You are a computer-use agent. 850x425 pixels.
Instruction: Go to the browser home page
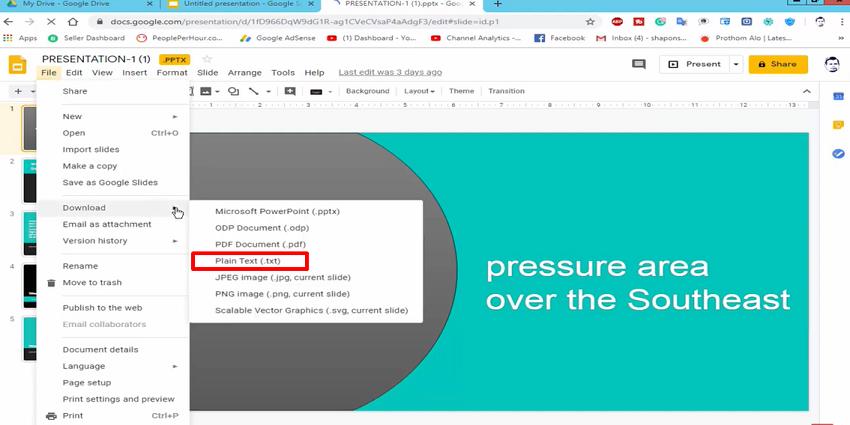73,22
